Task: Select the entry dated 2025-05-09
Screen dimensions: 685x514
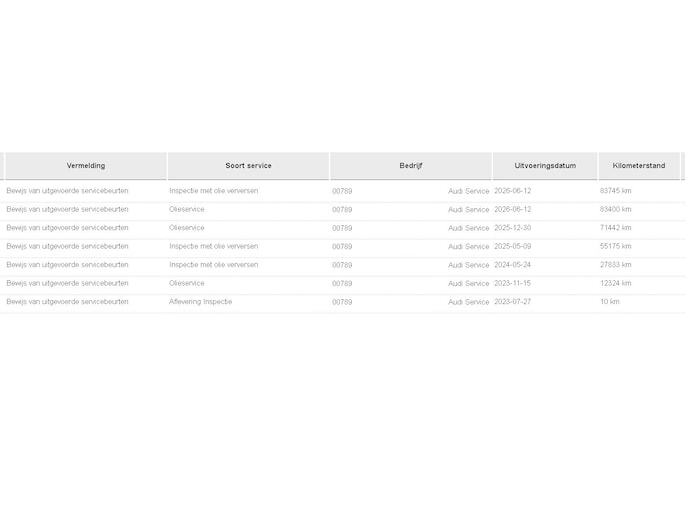Action: point(342,246)
